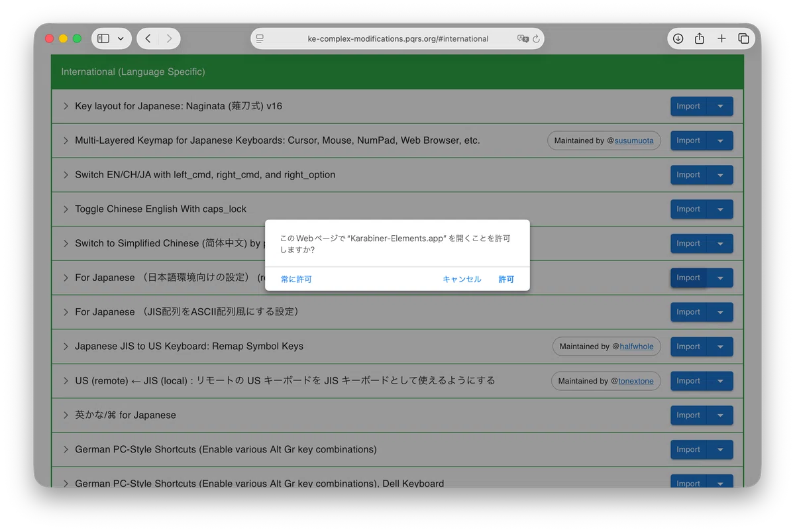Show tab overview icon

[x=743, y=38]
